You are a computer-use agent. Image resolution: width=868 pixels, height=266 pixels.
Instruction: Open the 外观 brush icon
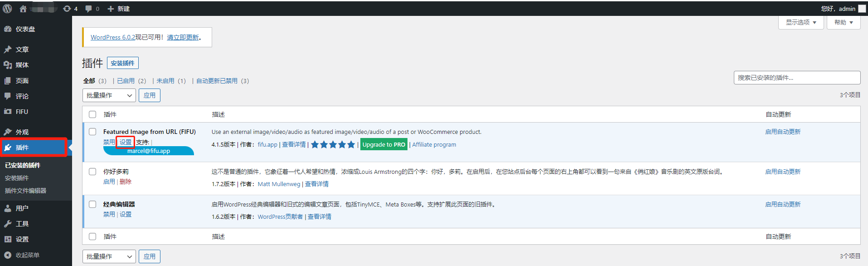pyautogui.click(x=8, y=132)
